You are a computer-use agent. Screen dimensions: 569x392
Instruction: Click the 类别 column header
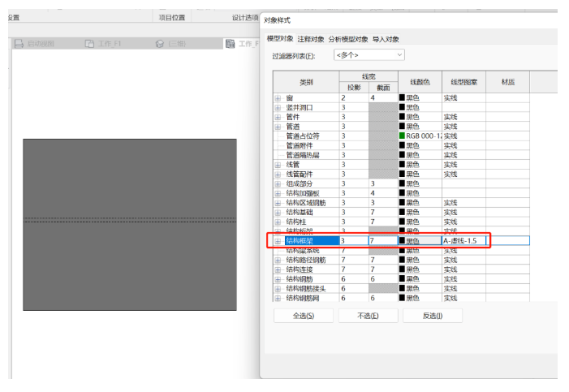(x=306, y=82)
